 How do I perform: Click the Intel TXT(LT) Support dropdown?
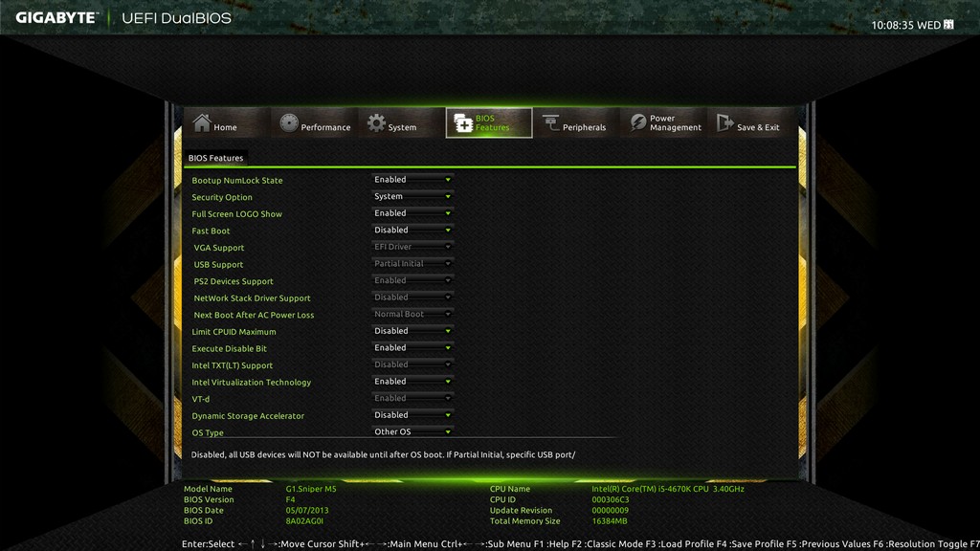(412, 364)
